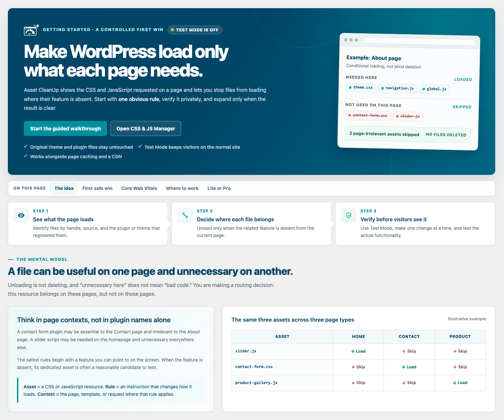Click checkmark beside 'Test Mode keeps visitors'
The image size is (504, 420).
[x=140, y=147]
